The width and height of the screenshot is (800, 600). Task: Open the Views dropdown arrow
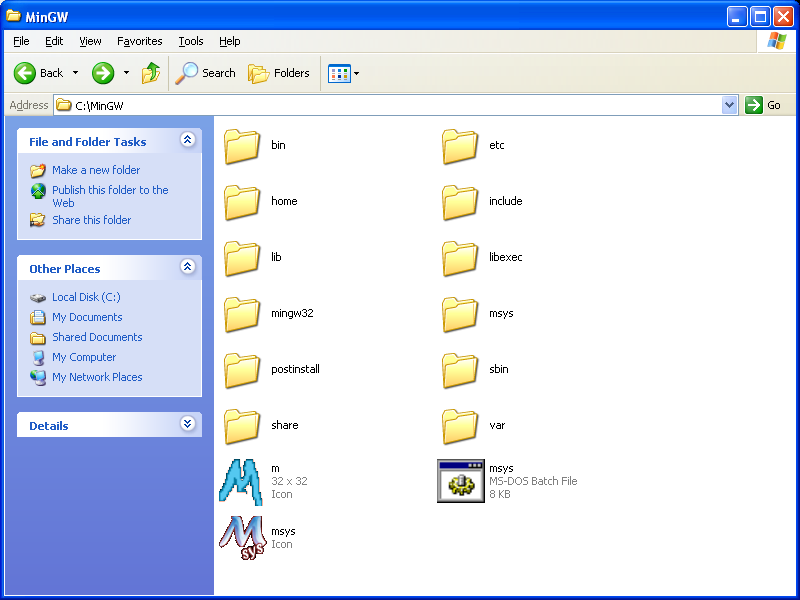tap(357, 73)
